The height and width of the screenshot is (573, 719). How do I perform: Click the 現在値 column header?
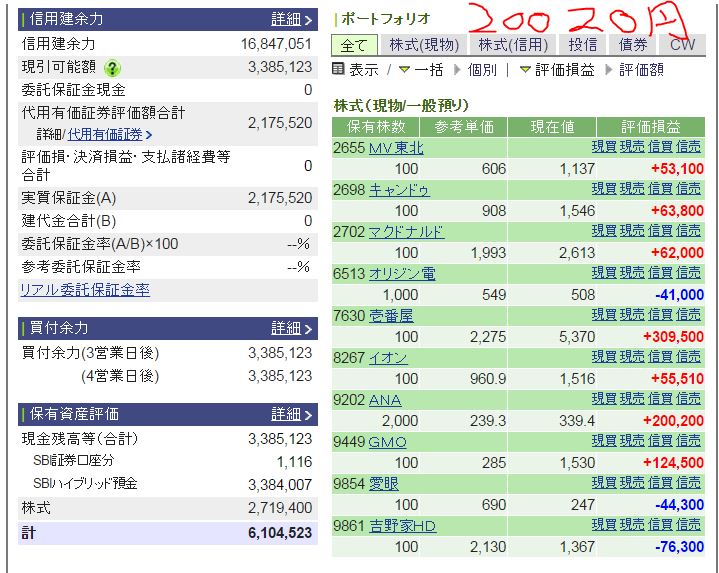click(x=552, y=127)
